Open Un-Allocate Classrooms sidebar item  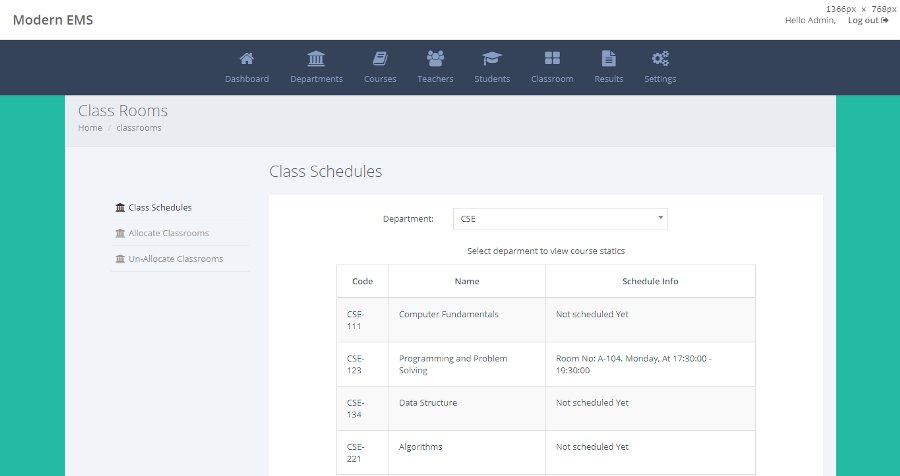tap(169, 259)
